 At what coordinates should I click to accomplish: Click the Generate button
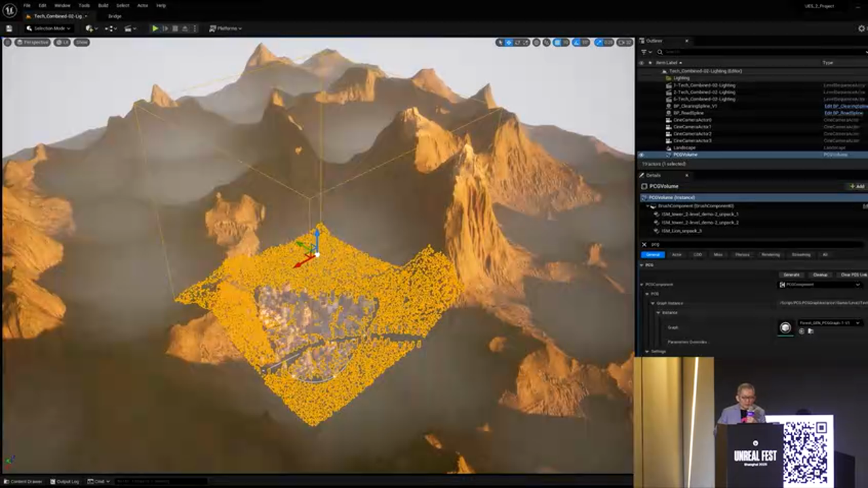pos(791,274)
